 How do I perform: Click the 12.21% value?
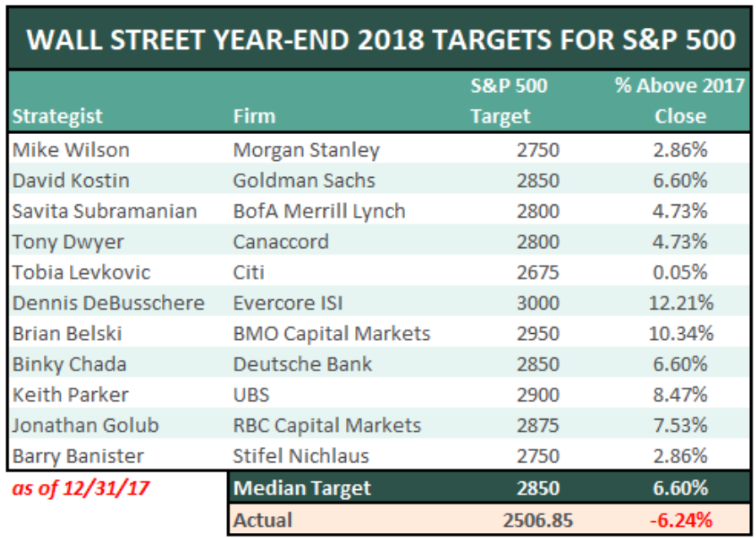(x=681, y=304)
